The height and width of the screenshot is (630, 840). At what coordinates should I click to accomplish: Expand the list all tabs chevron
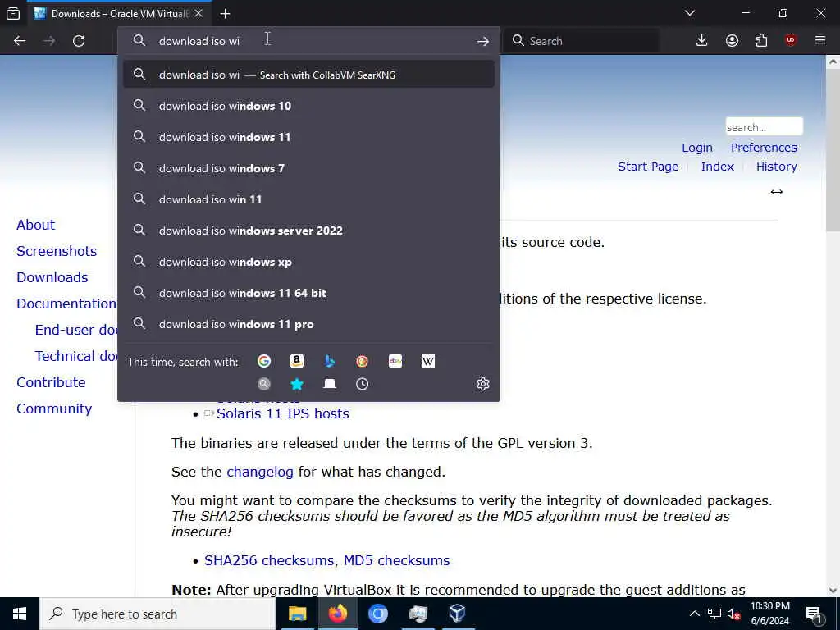(x=689, y=13)
